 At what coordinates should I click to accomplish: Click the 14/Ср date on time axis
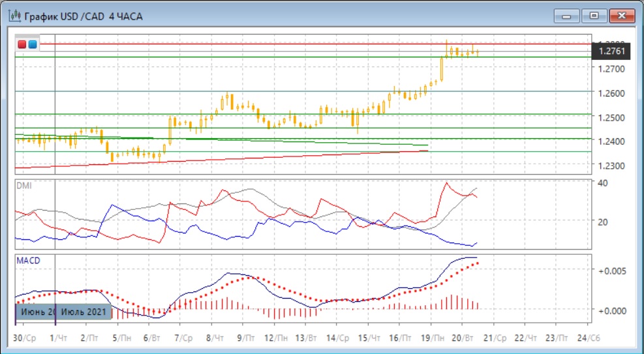tap(339, 338)
